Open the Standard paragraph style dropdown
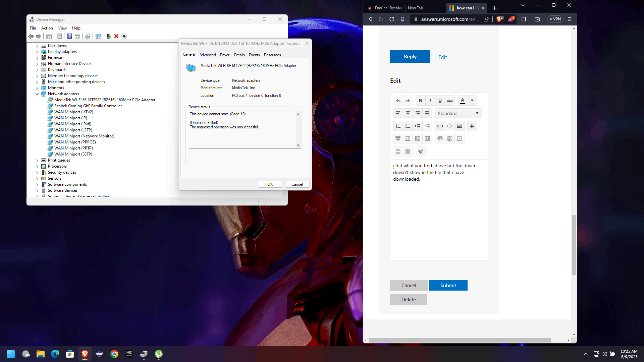The width and height of the screenshot is (644, 362). (x=458, y=113)
